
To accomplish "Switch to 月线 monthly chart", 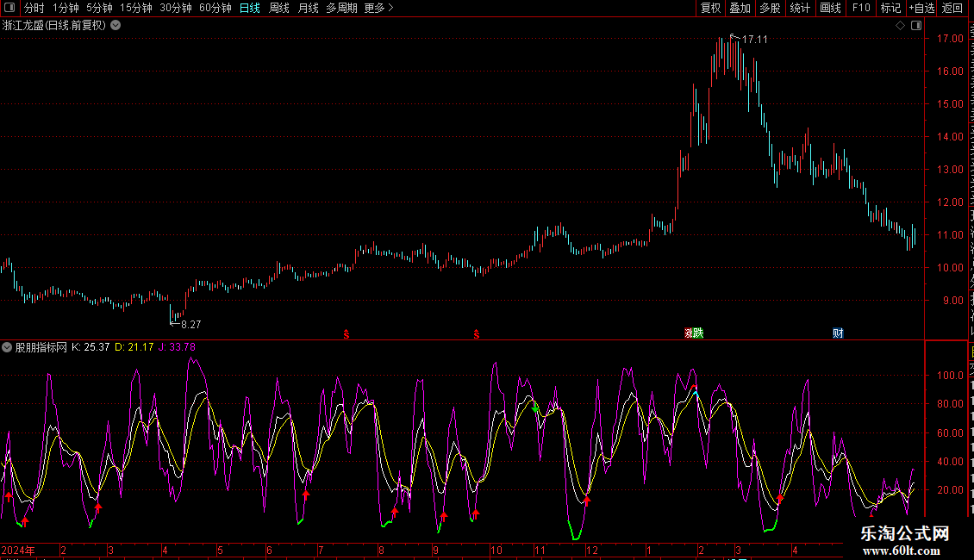I will (308, 8).
